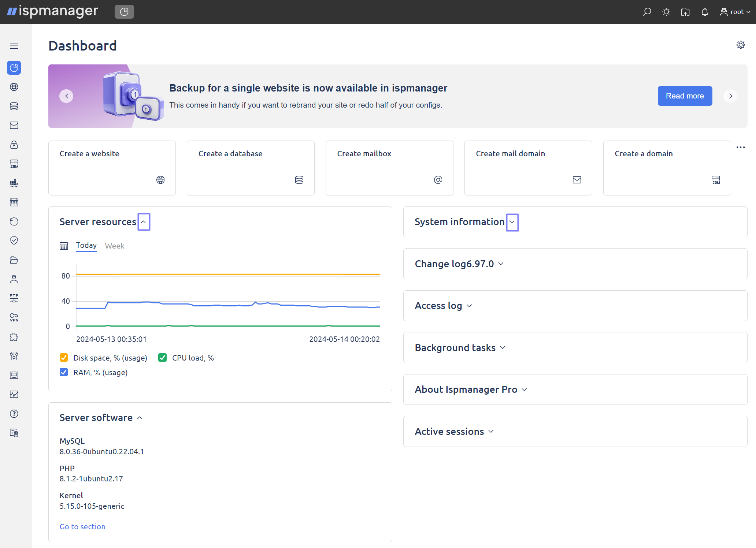Select the Dashboard icon in the sidebar
Screen dimensions: 756x548
pos(14,68)
